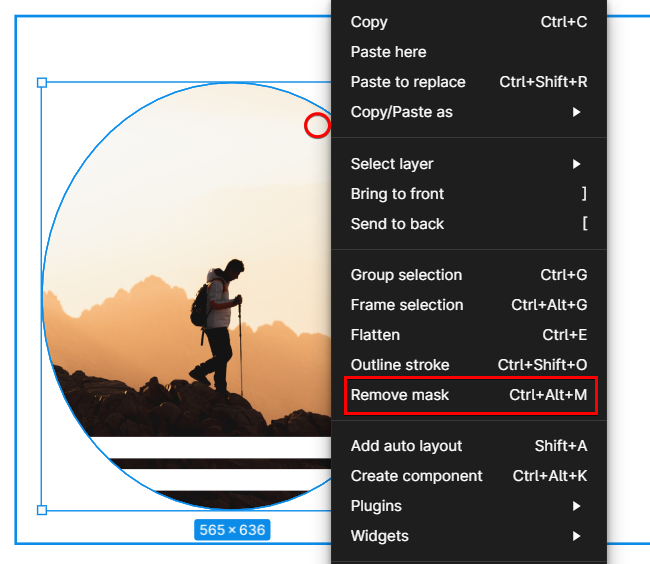This screenshot has height=564, width=650.
Task: Select Add auto layout
Action: click(406, 446)
